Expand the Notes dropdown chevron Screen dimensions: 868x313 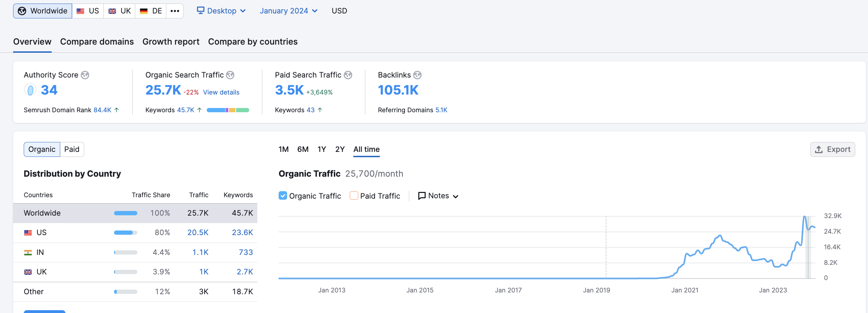[x=456, y=197]
